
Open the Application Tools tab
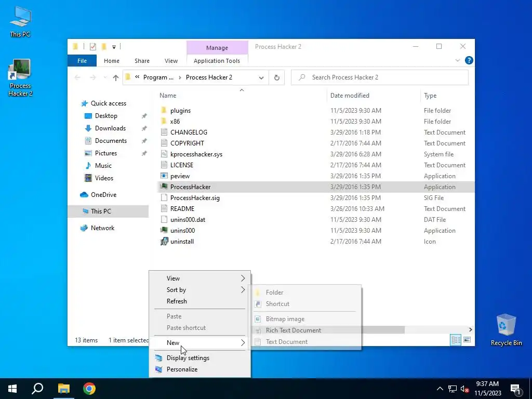pos(217,61)
